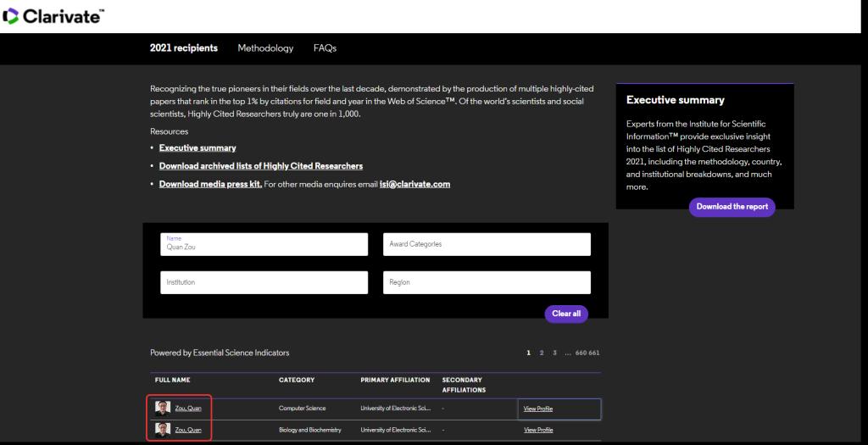The image size is (868, 445).
Task: Click the CATEGORY column header
Action: point(297,381)
